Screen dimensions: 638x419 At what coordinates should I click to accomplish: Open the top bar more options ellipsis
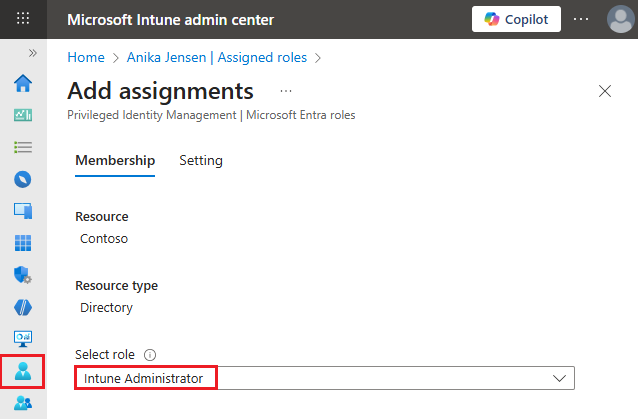click(581, 19)
